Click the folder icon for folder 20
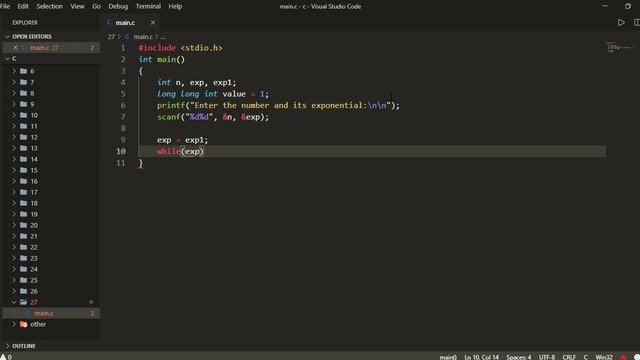This screenshot has width=640, height=360. [24, 225]
